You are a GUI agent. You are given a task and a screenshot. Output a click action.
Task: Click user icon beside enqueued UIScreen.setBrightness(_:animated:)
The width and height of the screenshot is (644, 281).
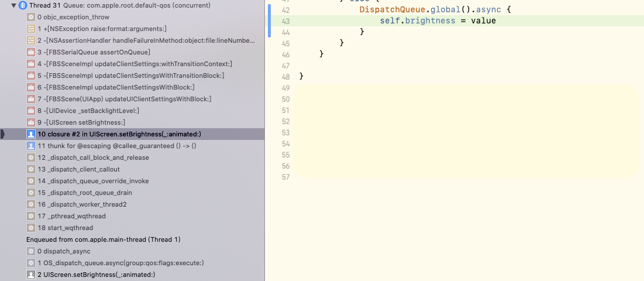(x=31, y=275)
